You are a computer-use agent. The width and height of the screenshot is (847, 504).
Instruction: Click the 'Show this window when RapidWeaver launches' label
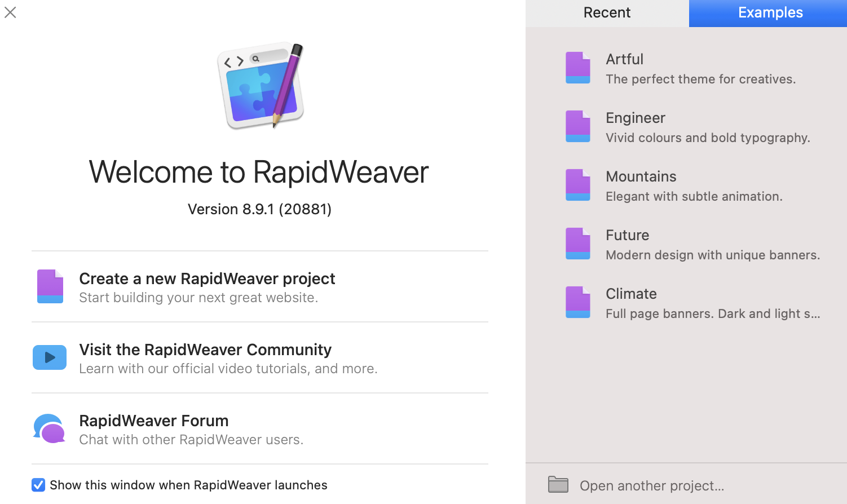click(188, 485)
